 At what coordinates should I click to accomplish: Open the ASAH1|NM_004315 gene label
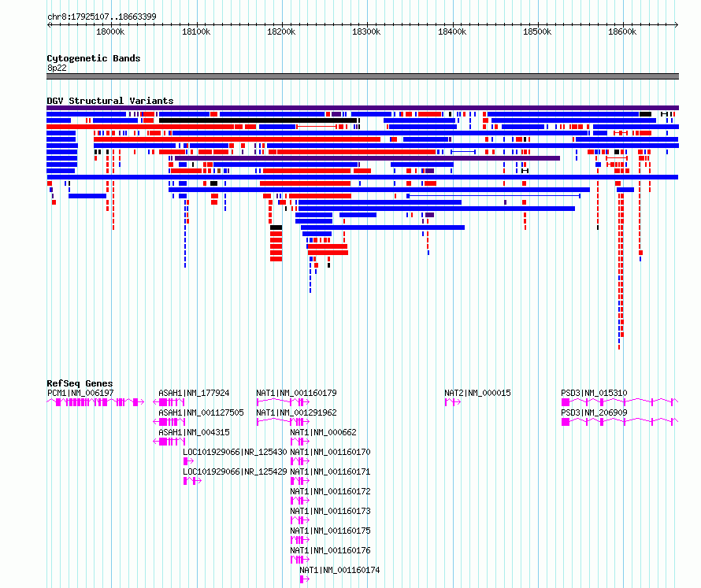(x=194, y=432)
